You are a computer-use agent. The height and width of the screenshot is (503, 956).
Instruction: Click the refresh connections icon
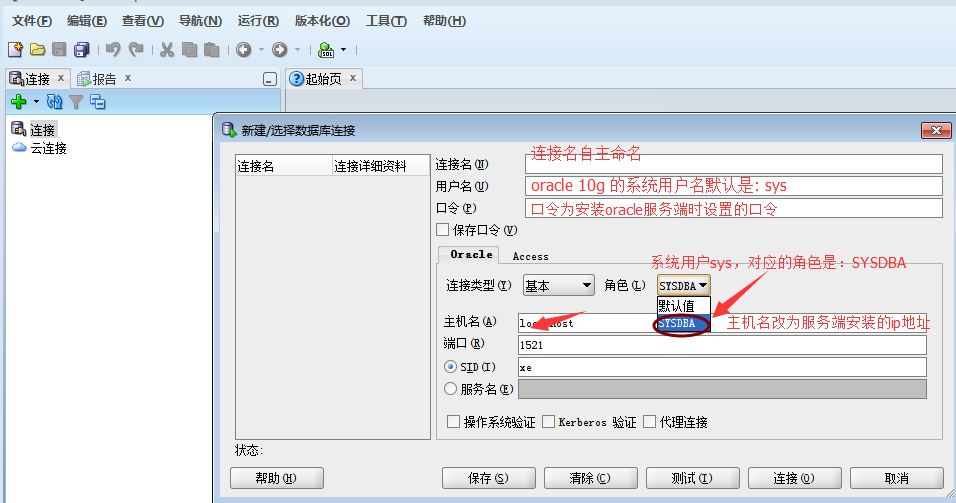click(54, 102)
